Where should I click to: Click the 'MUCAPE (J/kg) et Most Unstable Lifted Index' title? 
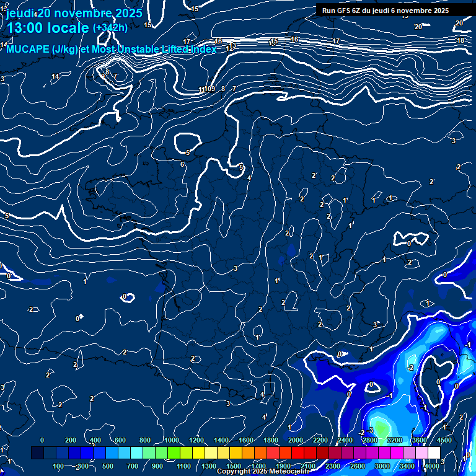click(112, 49)
